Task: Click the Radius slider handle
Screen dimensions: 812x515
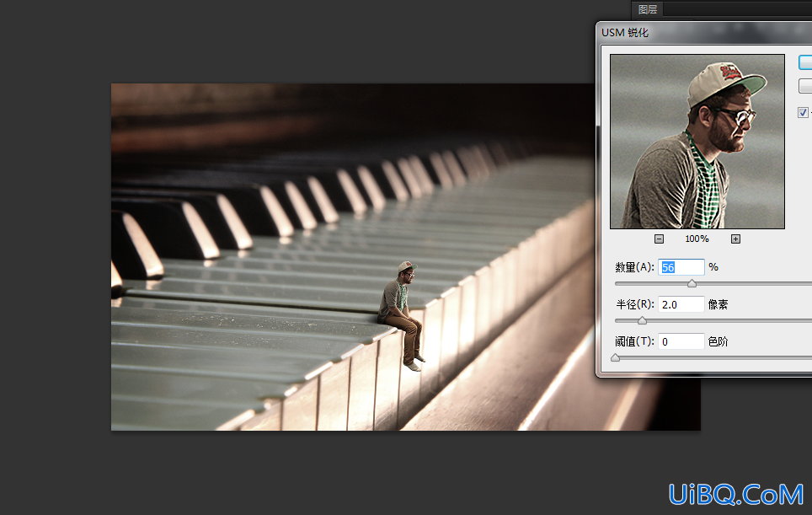Action: (x=642, y=320)
